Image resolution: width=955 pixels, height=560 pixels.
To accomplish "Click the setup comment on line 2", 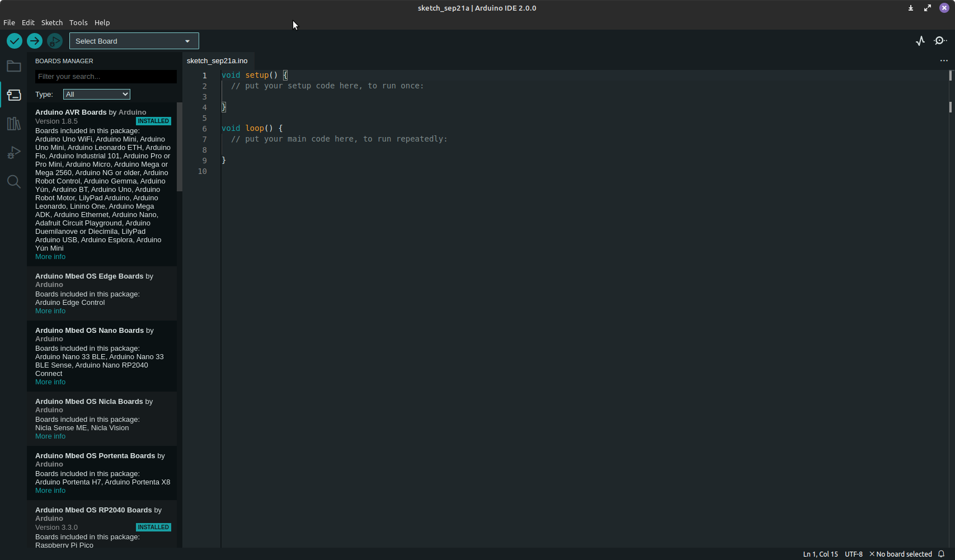I will point(327,86).
